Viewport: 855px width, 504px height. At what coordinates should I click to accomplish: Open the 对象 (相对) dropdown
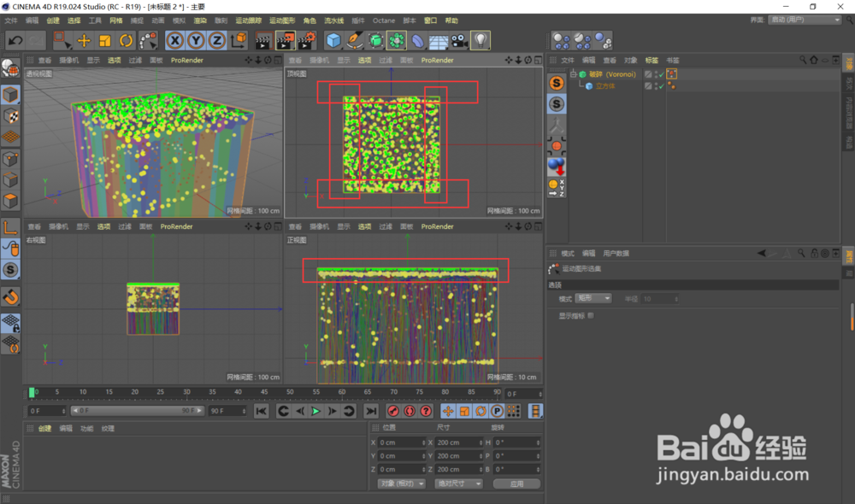pyautogui.click(x=401, y=483)
